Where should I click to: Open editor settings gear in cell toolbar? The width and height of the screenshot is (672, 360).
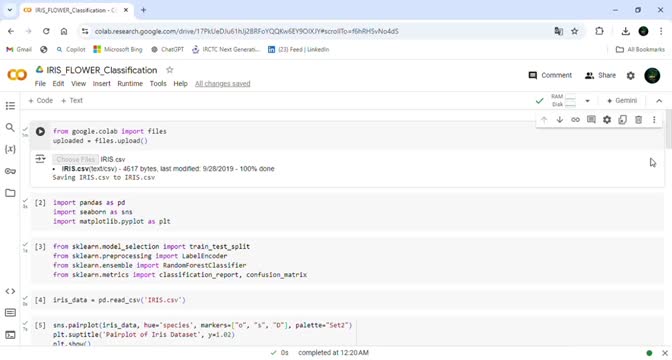(607, 120)
